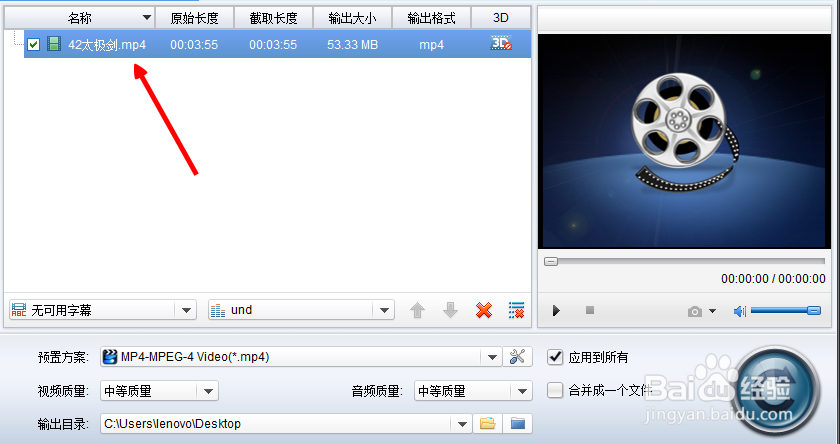
Task: Uncheck the 42太极剑.mp4 file checkbox
Action: (x=34, y=44)
